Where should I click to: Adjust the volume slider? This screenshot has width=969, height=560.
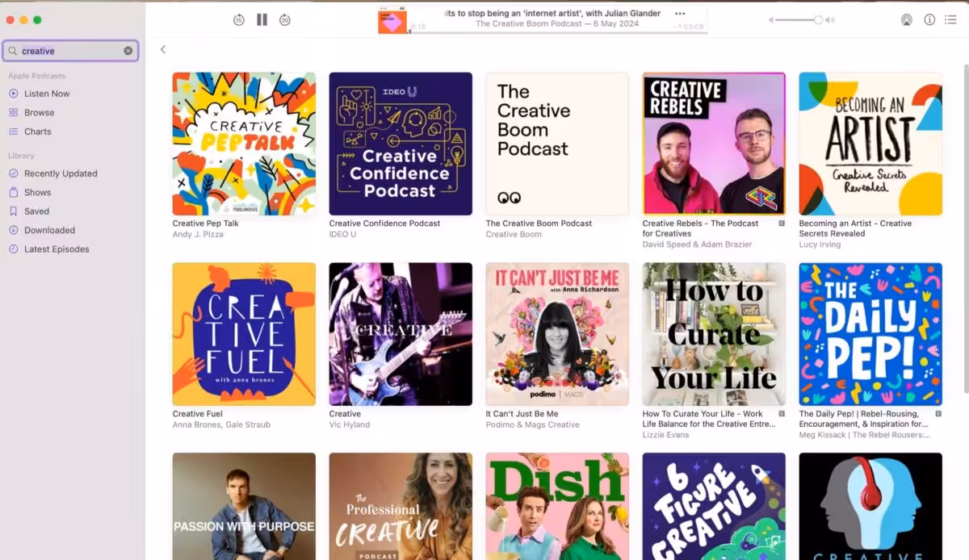[799, 19]
